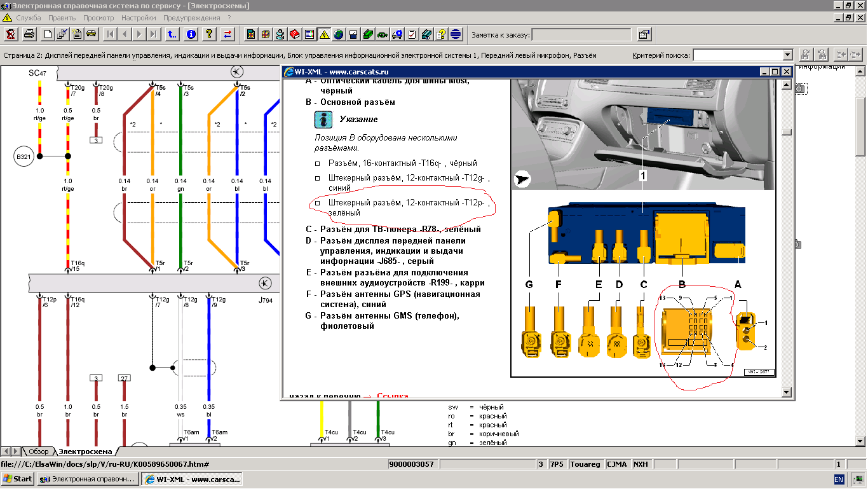The width and height of the screenshot is (868, 489).
Task: Open the red handbook toolbar icon
Action: tap(295, 34)
